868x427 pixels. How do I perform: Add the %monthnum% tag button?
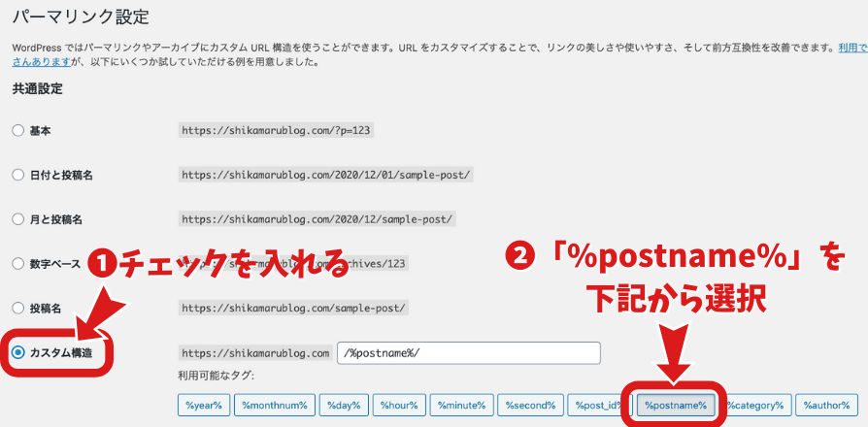click(275, 405)
